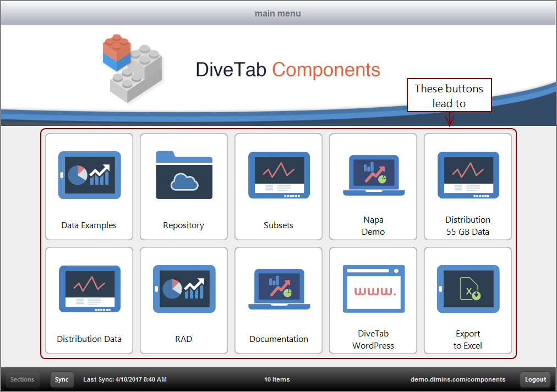
Task: Click the Sections button
Action: 22,379
